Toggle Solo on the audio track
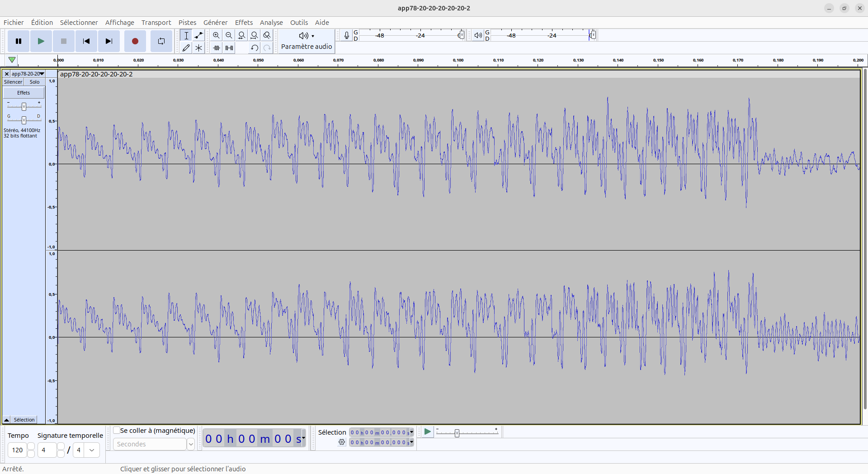This screenshot has width=868, height=474. (34, 82)
